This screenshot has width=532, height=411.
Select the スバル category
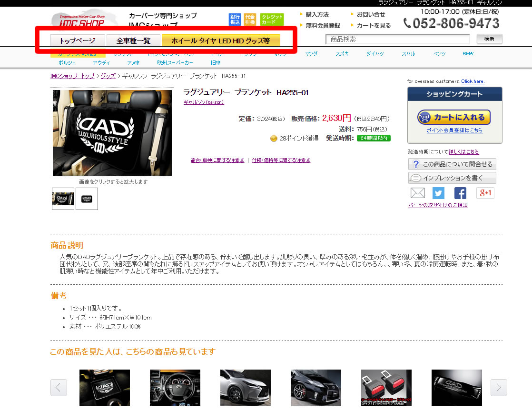408,54
